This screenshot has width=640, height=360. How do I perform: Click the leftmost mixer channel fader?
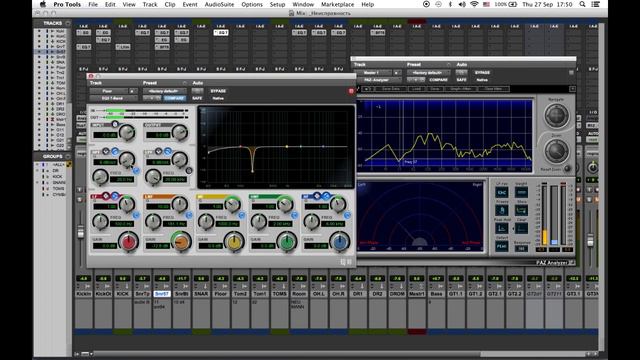point(81,233)
